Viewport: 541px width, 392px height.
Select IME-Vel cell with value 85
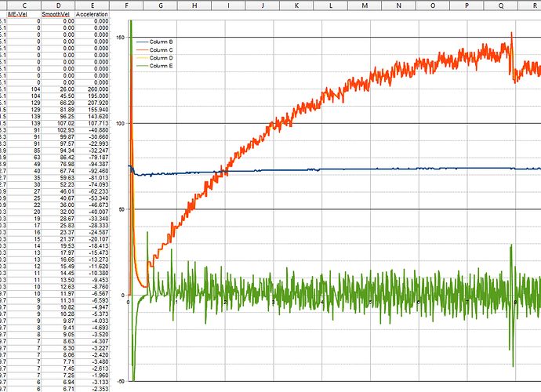24,151
